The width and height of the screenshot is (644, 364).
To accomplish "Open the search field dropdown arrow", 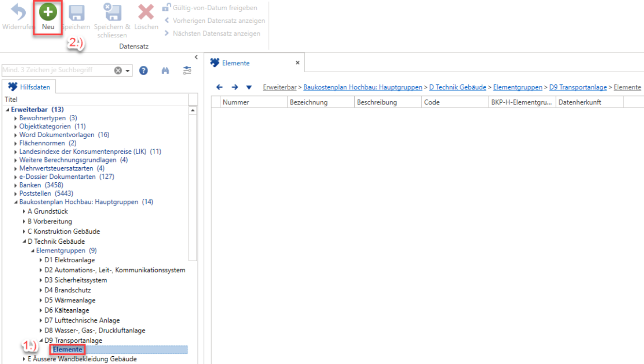I will pyautogui.click(x=128, y=71).
